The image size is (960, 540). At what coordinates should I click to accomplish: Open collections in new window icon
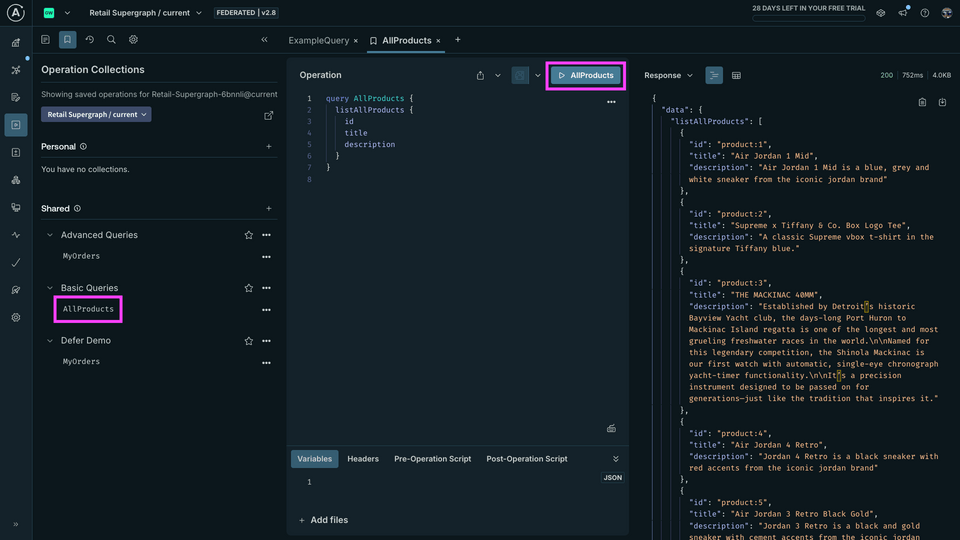pyautogui.click(x=269, y=115)
